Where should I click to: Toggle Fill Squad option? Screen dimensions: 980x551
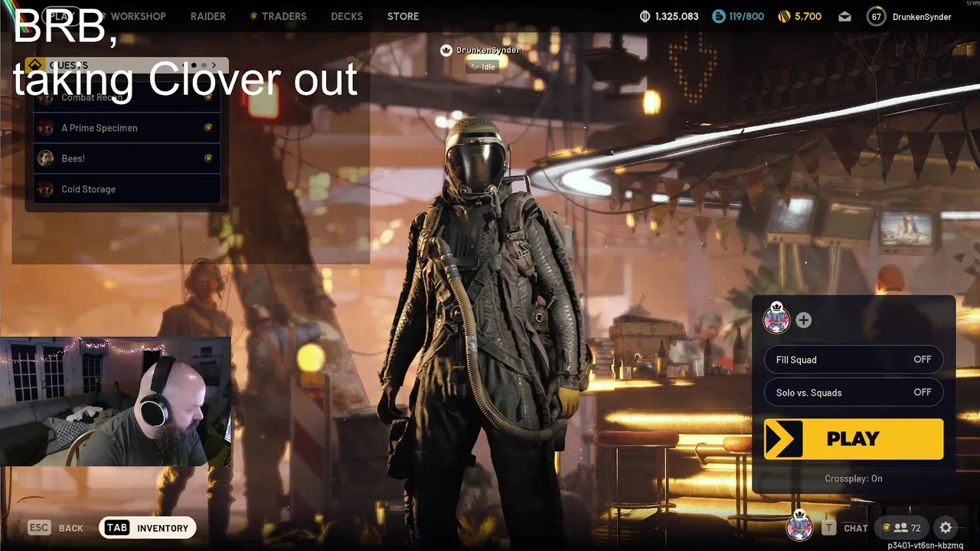pos(854,360)
